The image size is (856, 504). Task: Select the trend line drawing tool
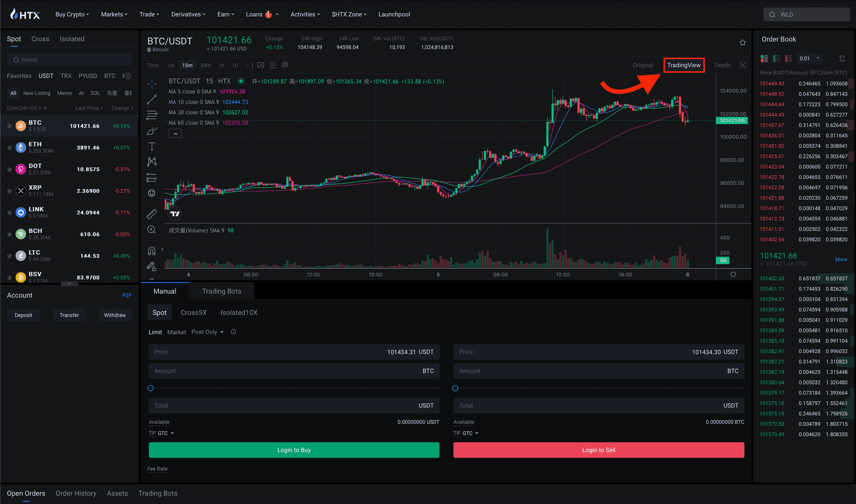[x=151, y=99]
